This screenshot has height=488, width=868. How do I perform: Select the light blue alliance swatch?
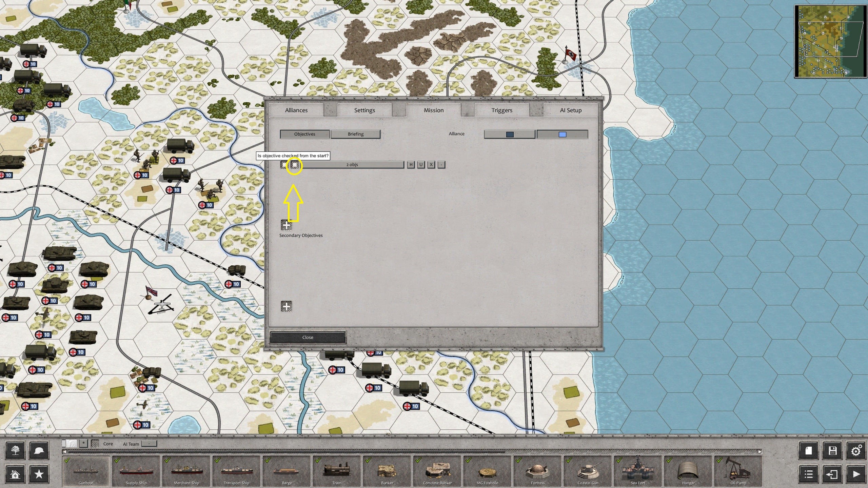[x=562, y=135]
